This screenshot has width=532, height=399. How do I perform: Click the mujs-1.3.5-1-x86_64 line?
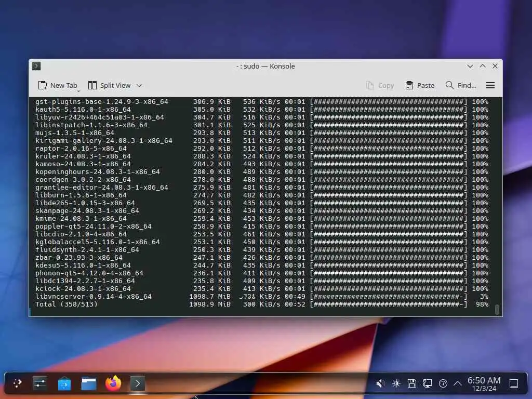[x=262, y=132]
